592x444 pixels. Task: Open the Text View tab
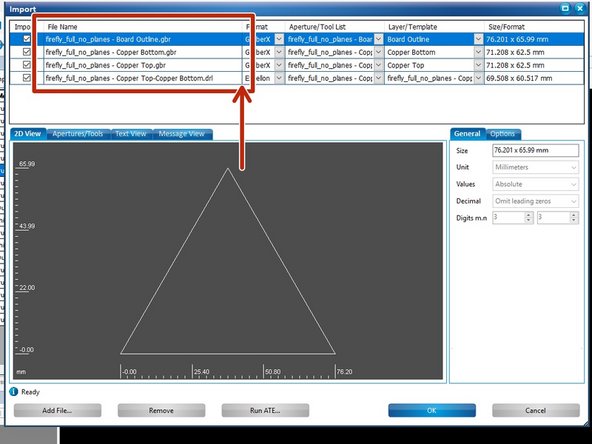click(131, 134)
